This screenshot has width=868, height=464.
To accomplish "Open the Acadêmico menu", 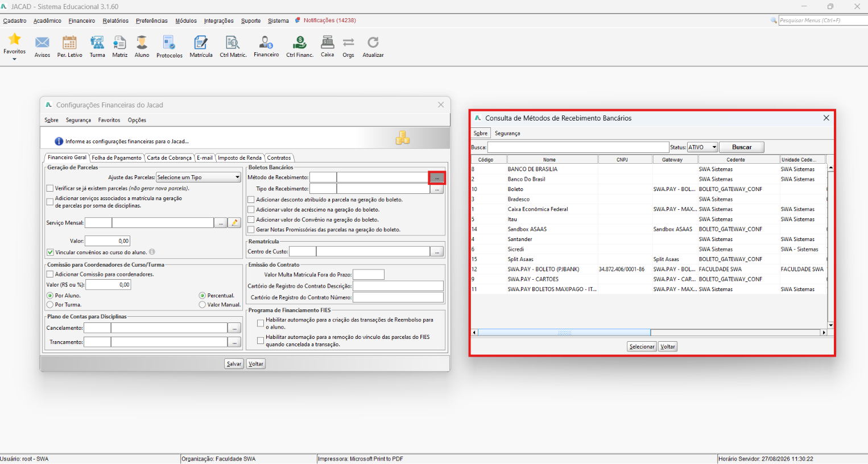I will [47, 20].
